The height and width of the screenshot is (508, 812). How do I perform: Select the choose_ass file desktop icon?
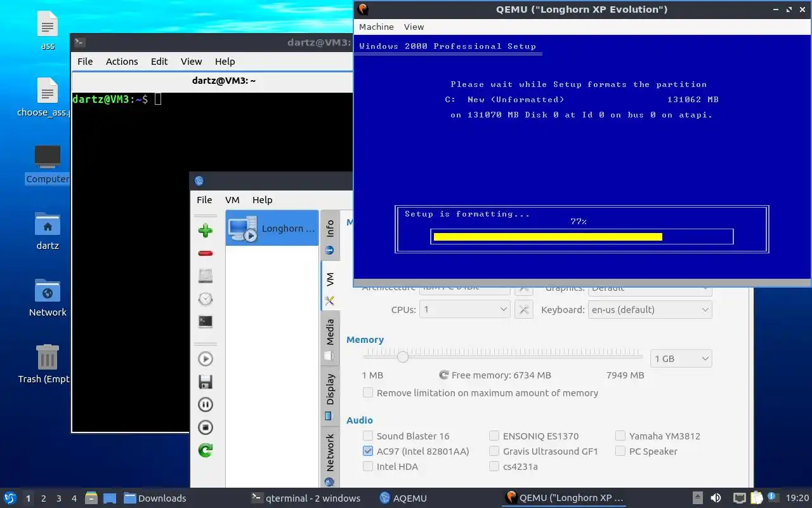[x=48, y=97]
